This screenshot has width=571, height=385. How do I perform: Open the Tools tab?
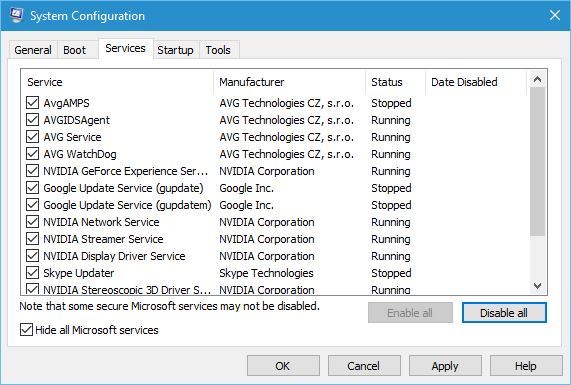tap(218, 50)
